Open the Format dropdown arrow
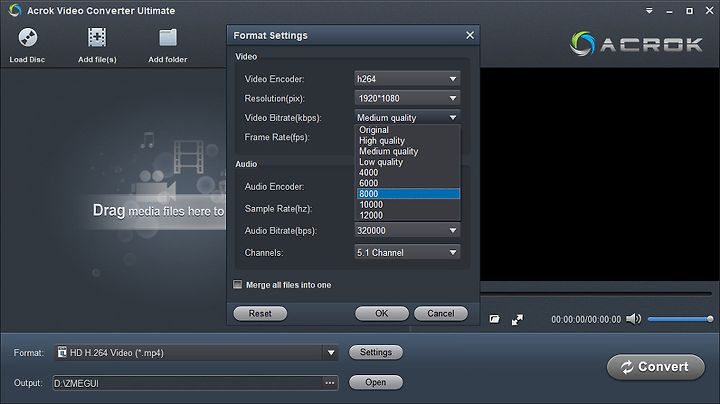This screenshot has height=404, width=720. pyautogui.click(x=331, y=353)
